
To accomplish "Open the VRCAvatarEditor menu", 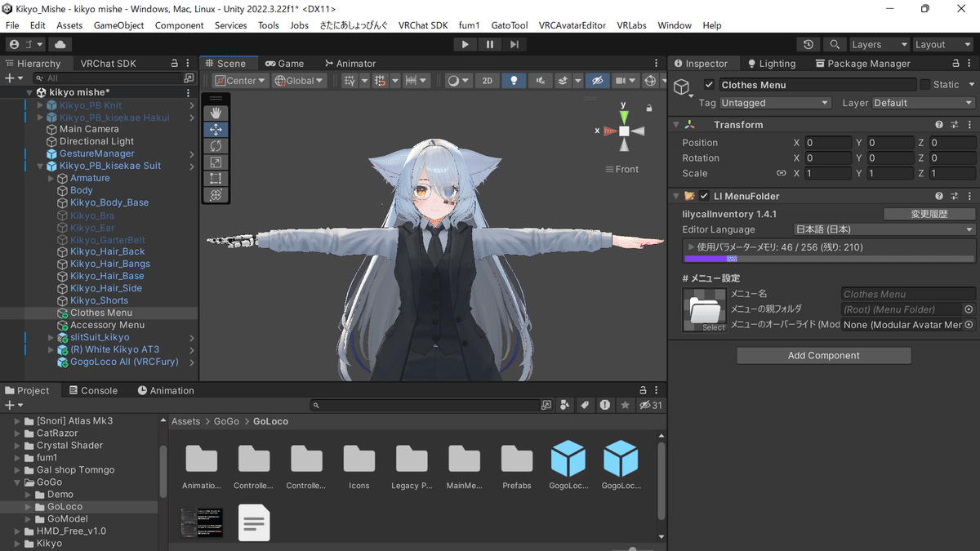I will (x=572, y=25).
